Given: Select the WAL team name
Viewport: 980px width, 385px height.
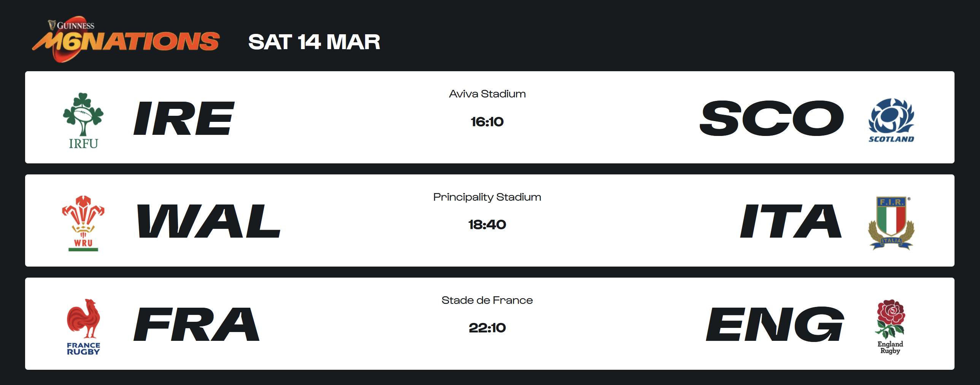Looking at the screenshot, I should pos(208,221).
